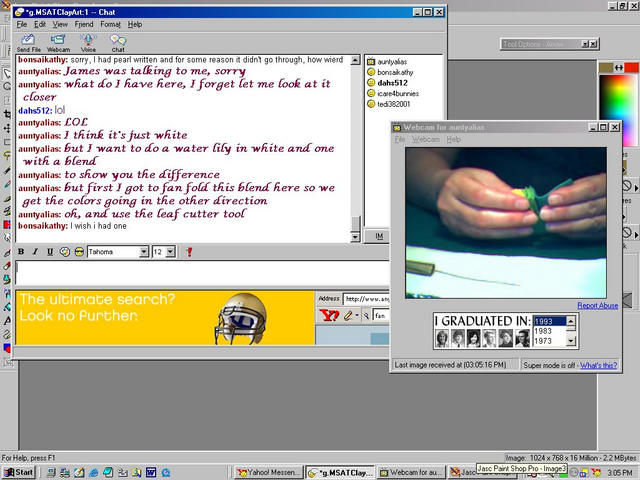Click the chat message input field
Viewport: 640px width, 480px height.
(x=202, y=273)
